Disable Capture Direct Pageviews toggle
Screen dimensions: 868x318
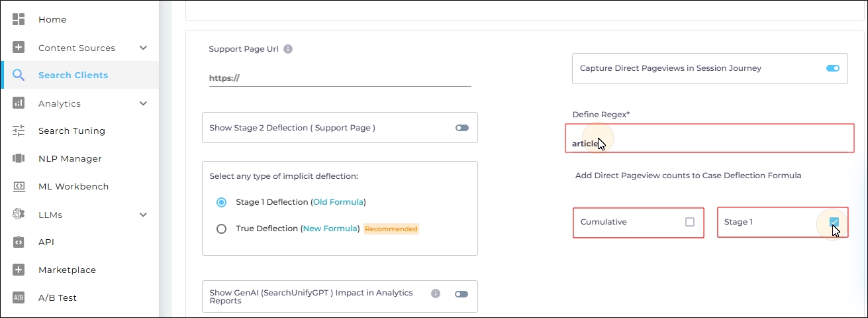click(x=832, y=68)
